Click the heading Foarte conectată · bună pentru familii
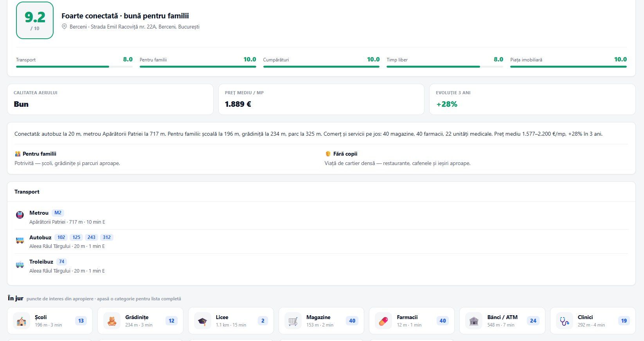 click(x=125, y=16)
